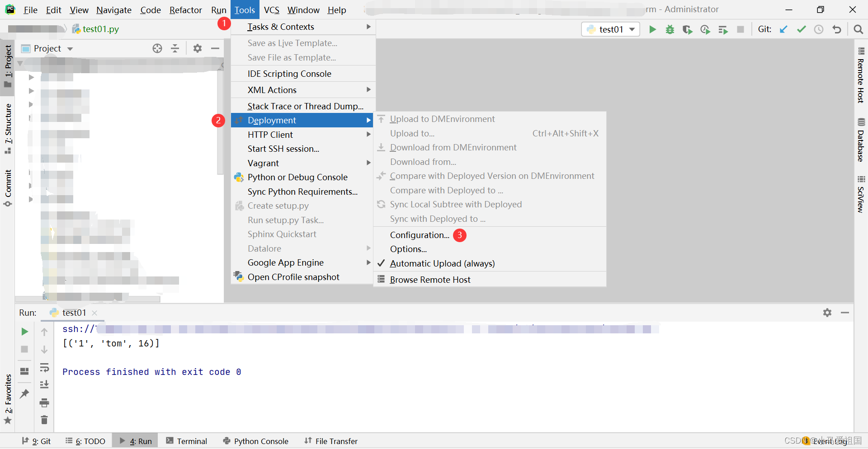Open the profiler run icon
The image size is (868, 449).
point(705,29)
